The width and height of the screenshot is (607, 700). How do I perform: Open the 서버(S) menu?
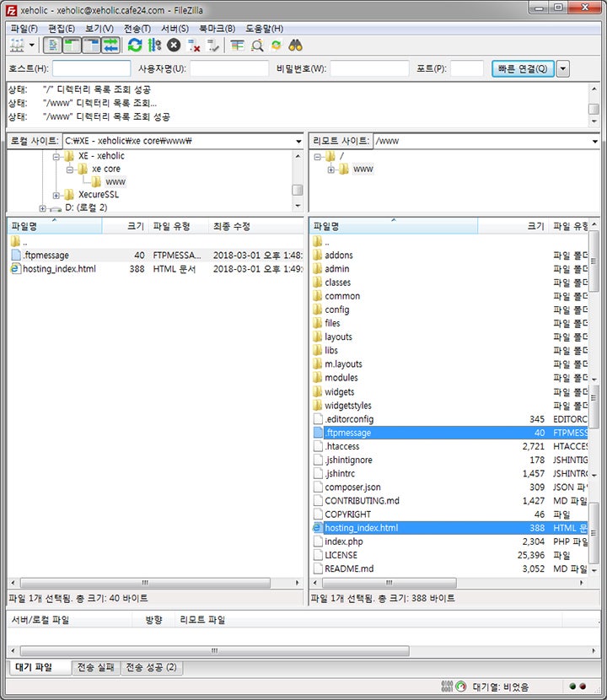[175, 29]
